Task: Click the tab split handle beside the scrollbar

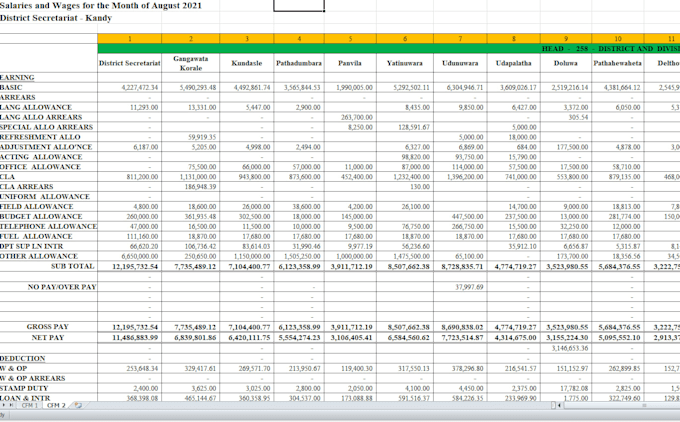Action: [x=553, y=406]
